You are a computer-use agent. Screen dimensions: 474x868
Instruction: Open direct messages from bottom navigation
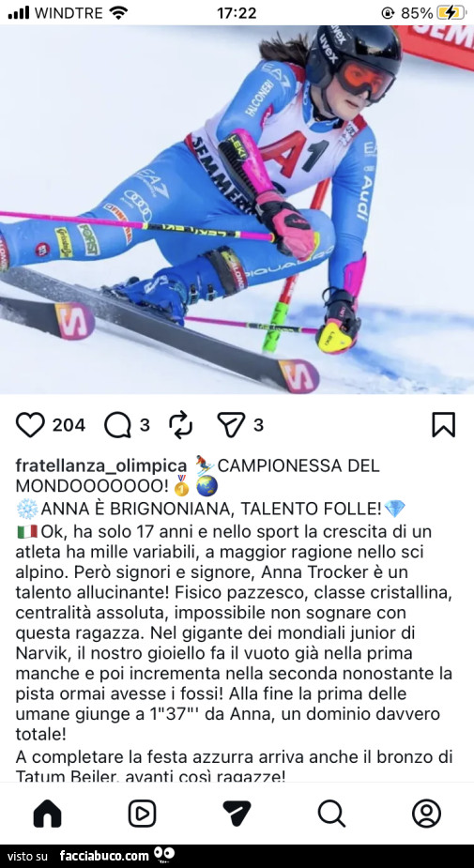(x=237, y=814)
